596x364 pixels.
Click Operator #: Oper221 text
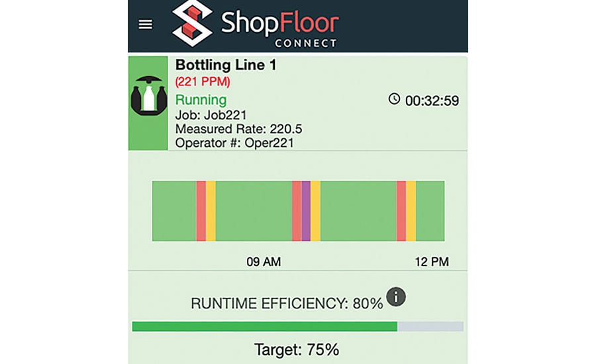234,143
